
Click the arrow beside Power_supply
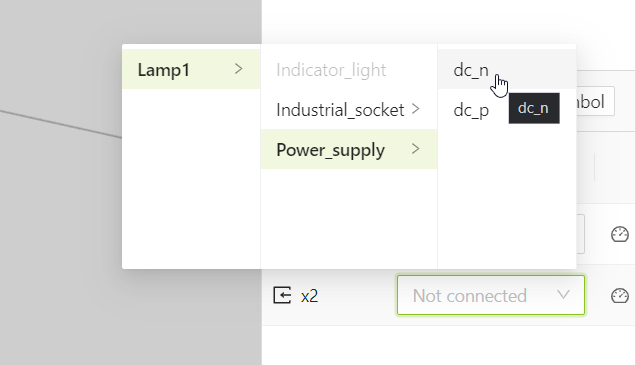415,149
